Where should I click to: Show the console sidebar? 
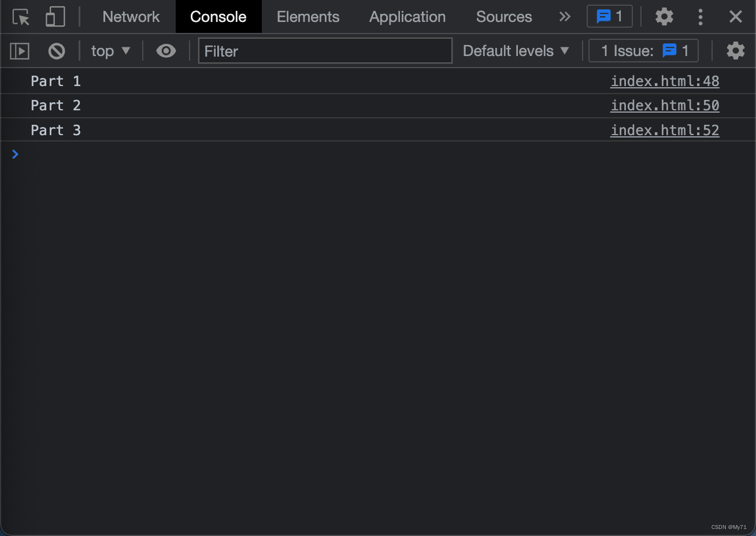coord(20,51)
